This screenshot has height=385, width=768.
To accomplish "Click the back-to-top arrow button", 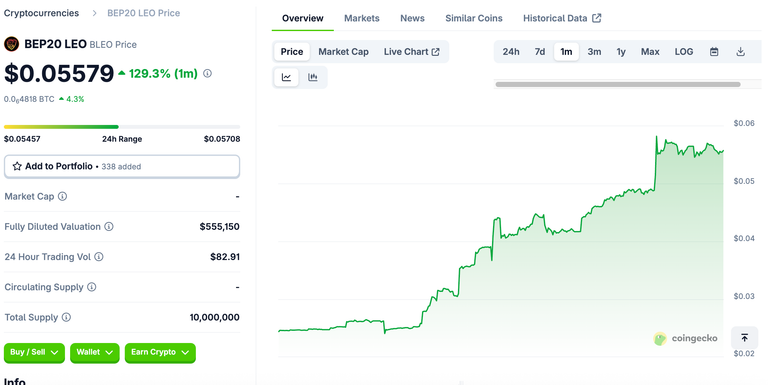I will tap(744, 337).
